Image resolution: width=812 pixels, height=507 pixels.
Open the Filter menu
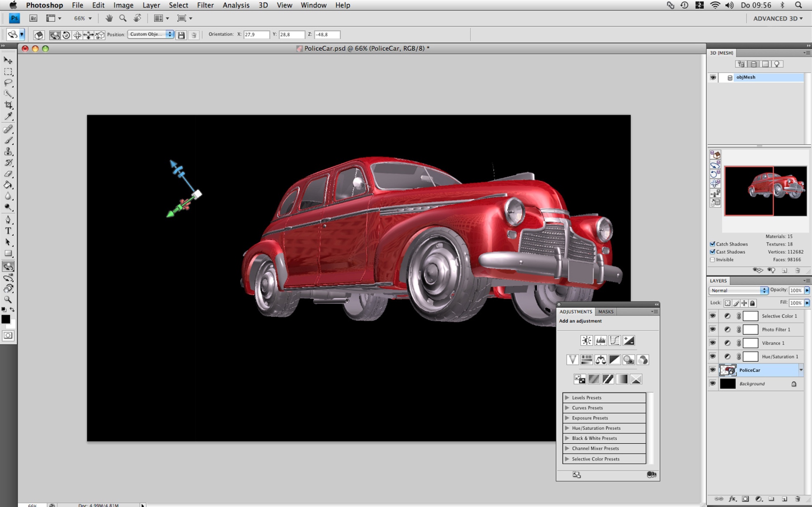(205, 5)
